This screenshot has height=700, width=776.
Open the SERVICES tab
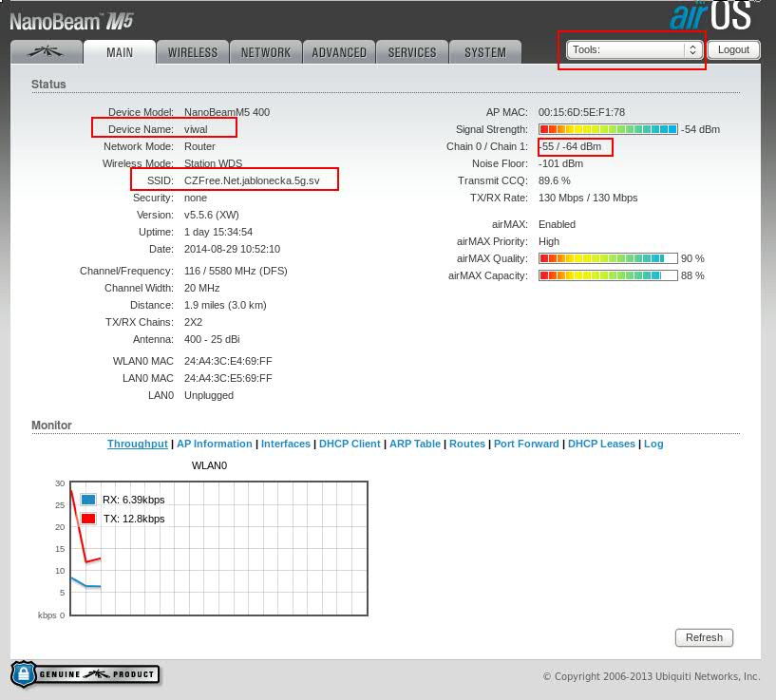tap(412, 52)
